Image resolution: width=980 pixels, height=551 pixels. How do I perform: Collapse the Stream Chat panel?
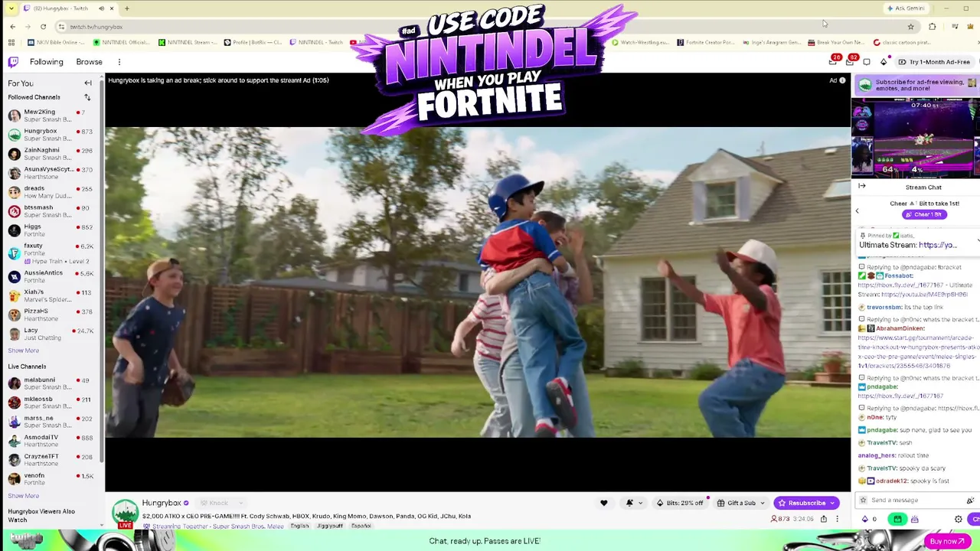[x=862, y=186]
